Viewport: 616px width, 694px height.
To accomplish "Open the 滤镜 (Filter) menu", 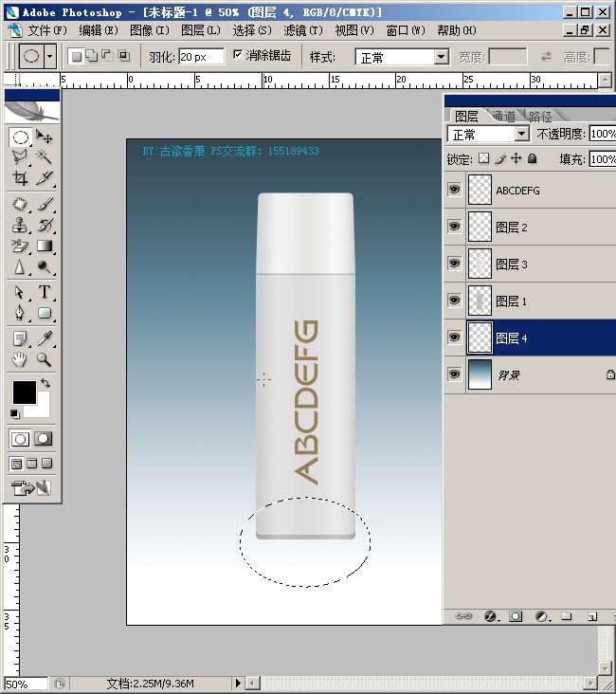I will point(303,30).
